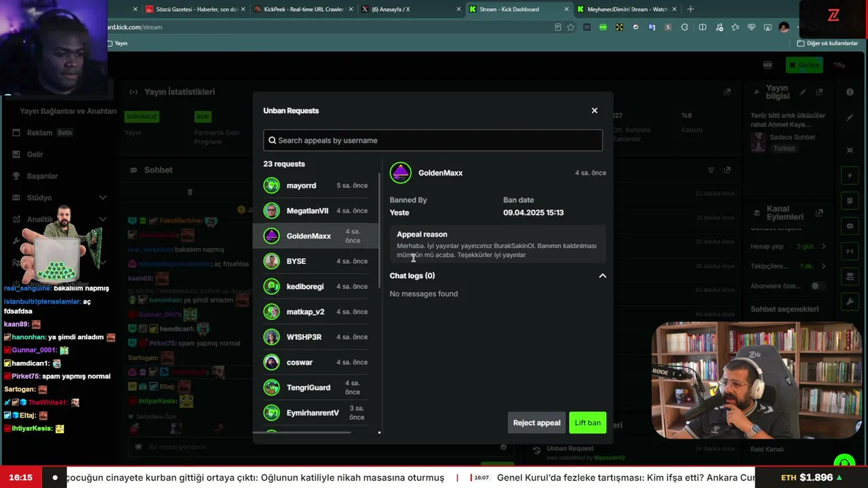Select coswar's unban request

click(315, 362)
